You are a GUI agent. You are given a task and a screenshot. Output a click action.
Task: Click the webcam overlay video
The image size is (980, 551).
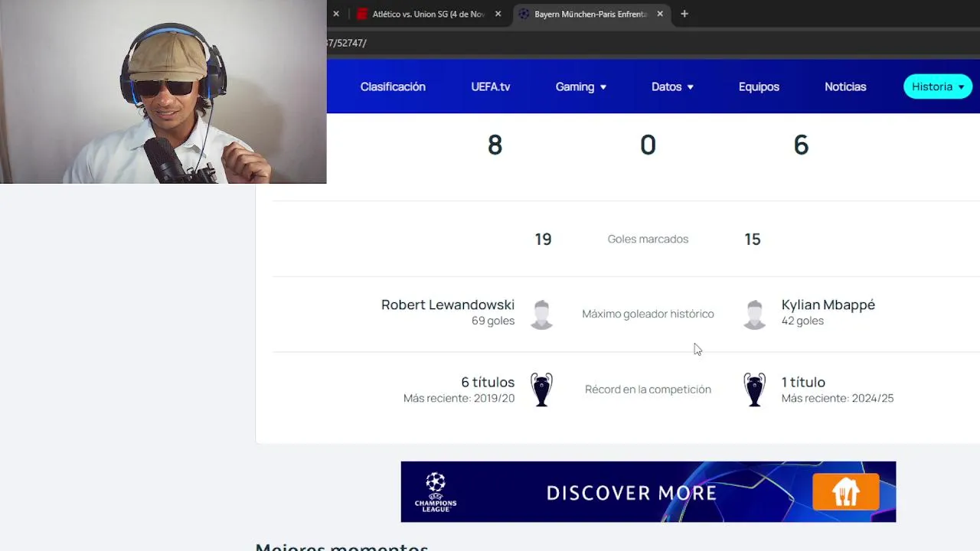163,92
